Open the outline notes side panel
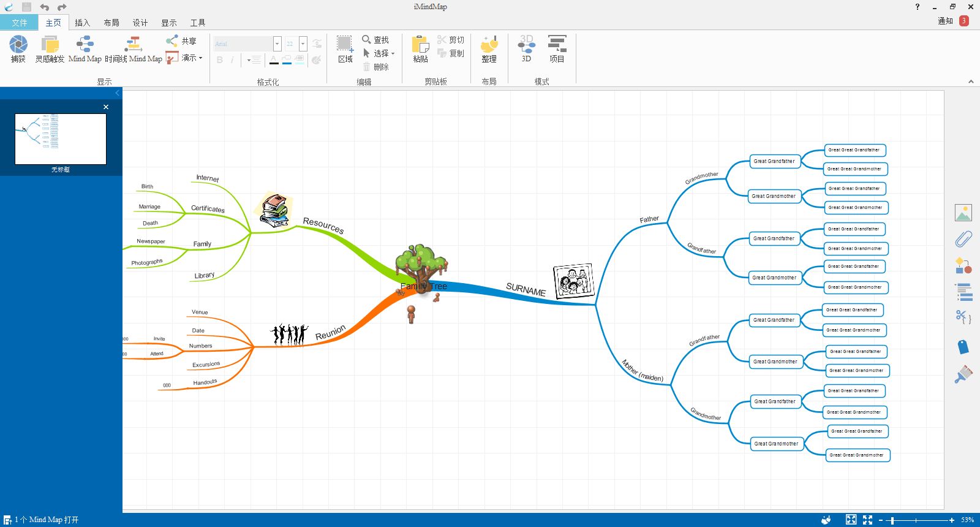 point(963,292)
